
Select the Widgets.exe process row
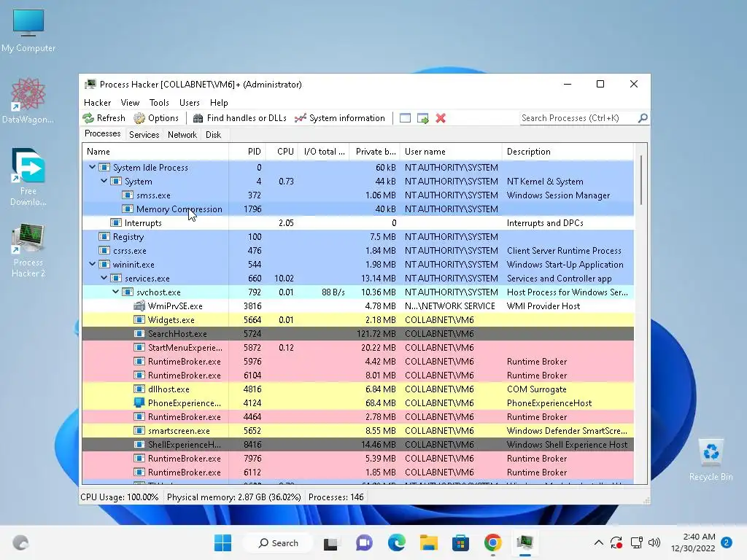click(x=357, y=320)
